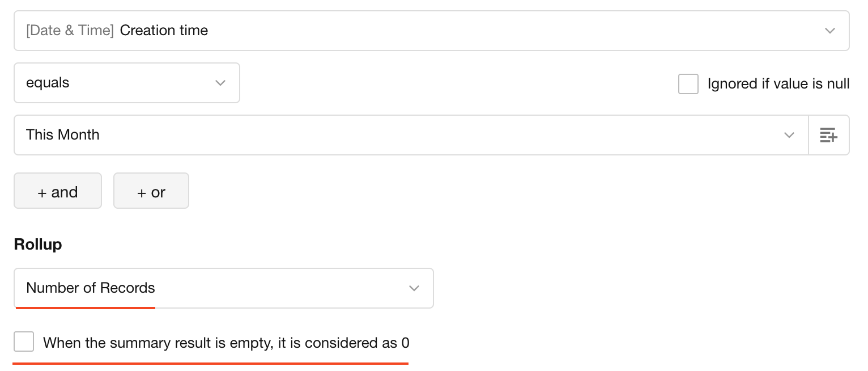868x371 pixels.
Task: Click "When the summary result is empty" label text
Action: (x=226, y=343)
